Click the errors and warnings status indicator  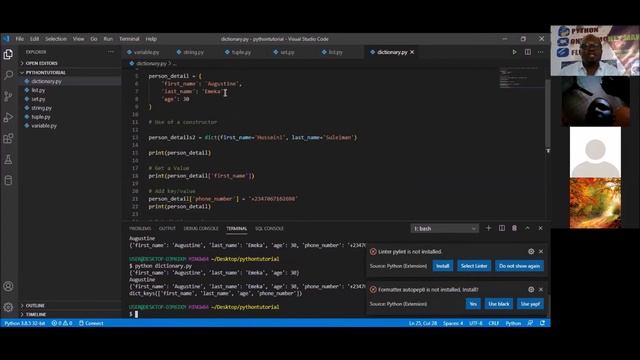62,323
